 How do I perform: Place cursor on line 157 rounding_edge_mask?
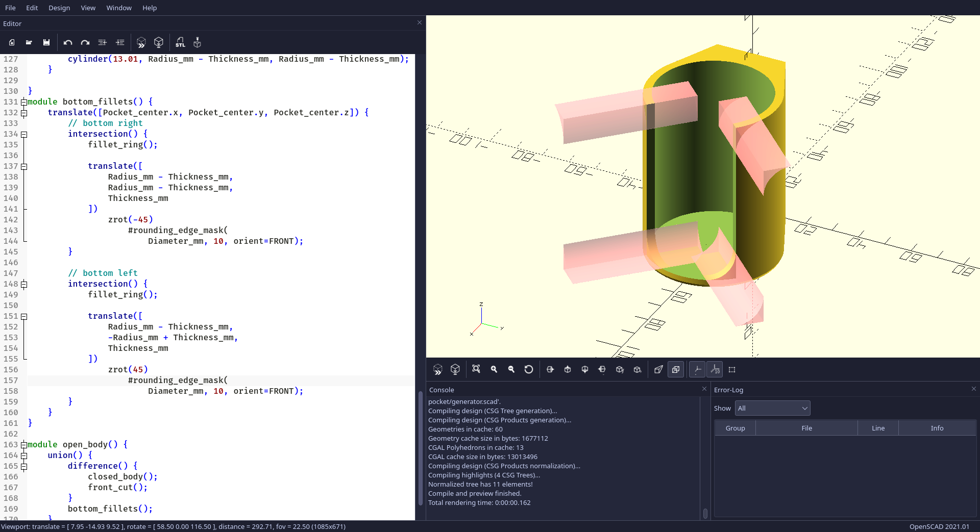click(178, 381)
